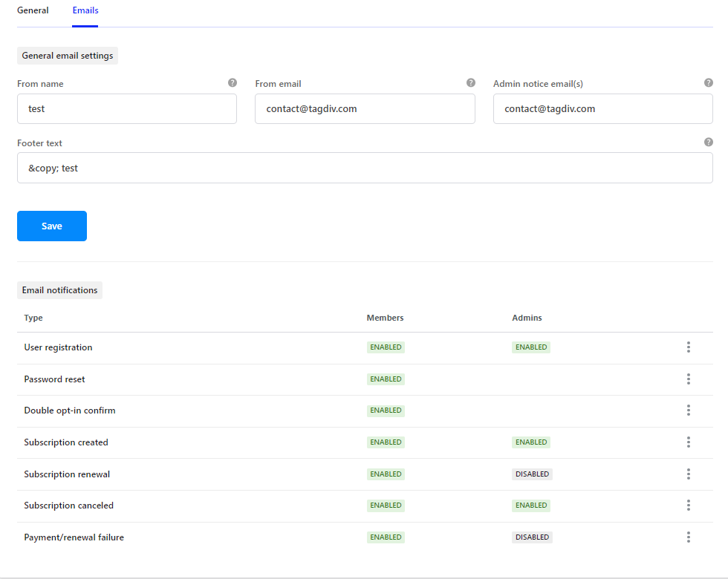Select the Emails tab
Image resolution: width=728 pixels, height=579 pixels.
point(85,10)
